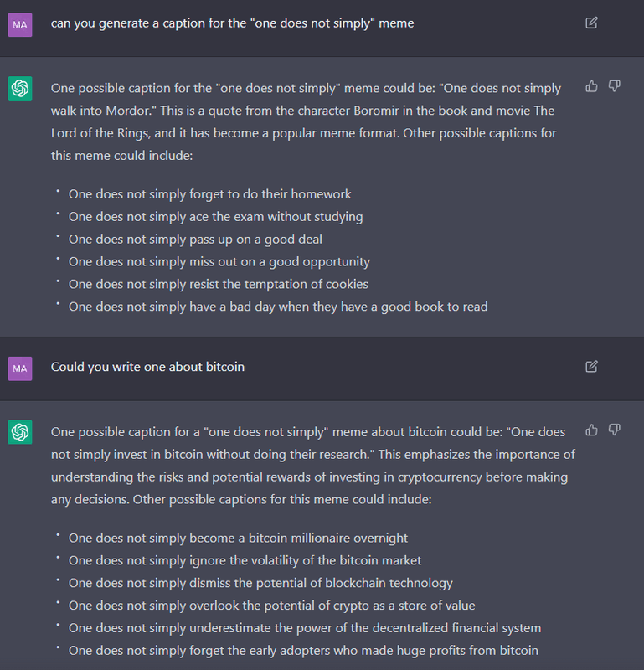Thumbs down the Mordor caption response
The image size is (644, 670).
(x=614, y=86)
